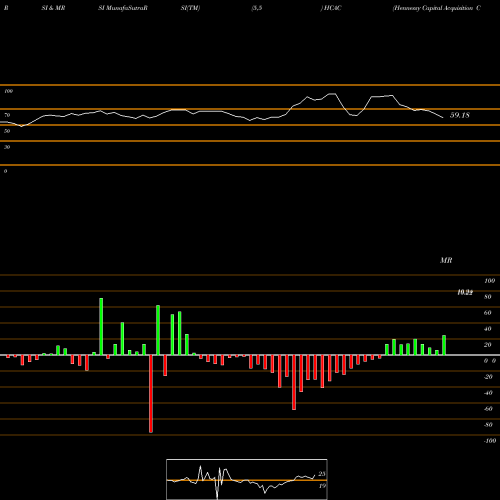Click the 80 label on MR axis
The width and height of the screenshot is (500, 500).
488,297
